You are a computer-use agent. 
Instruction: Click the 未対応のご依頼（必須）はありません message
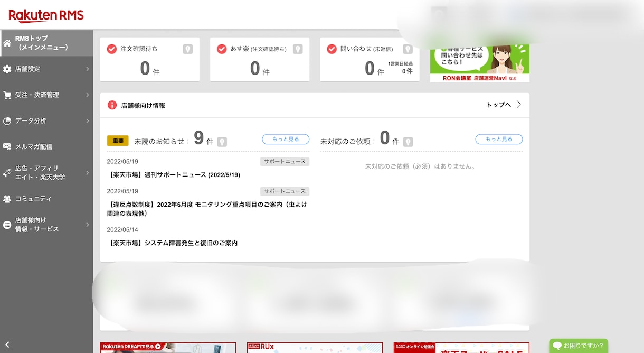click(x=421, y=166)
